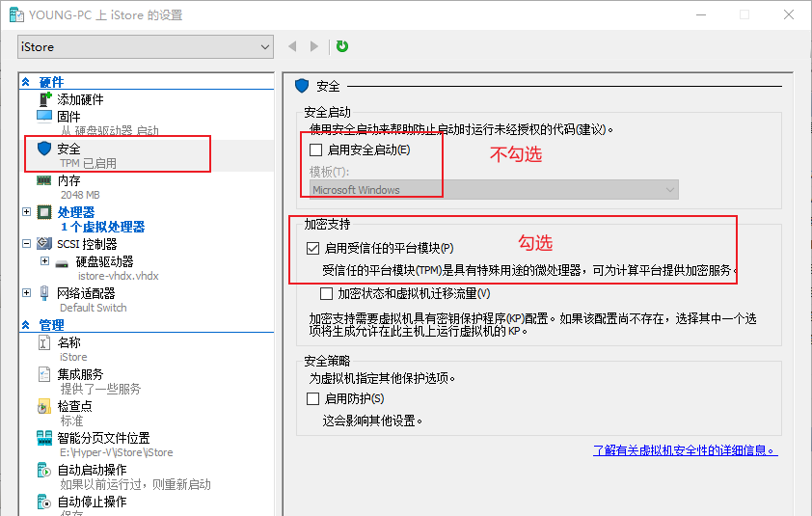Click the Checkpoints (检查点) icon
This screenshot has height=516, width=812.
click(44, 407)
